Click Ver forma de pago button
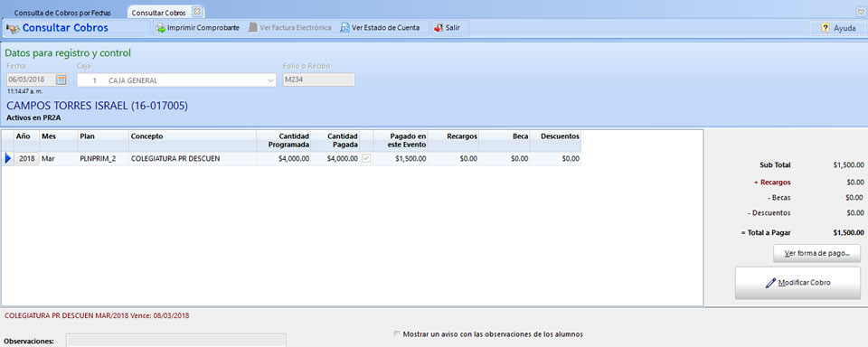The width and height of the screenshot is (868, 347). 816,253
